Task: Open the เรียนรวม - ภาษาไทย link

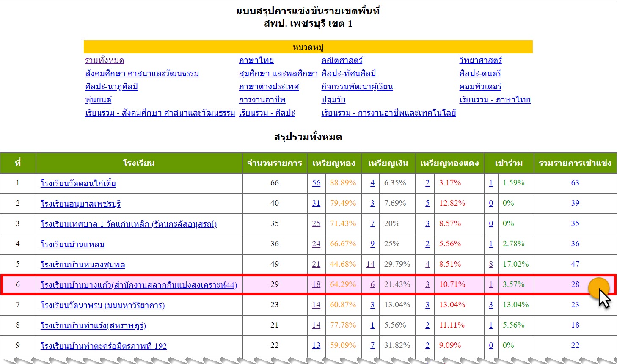Action: 495,100
